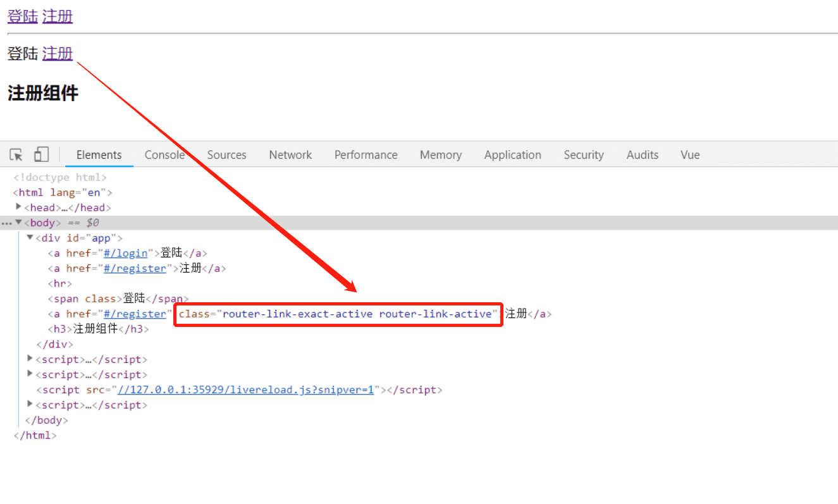Screen dimensions: 838x504
Task: Open the Console tab
Action: point(164,155)
